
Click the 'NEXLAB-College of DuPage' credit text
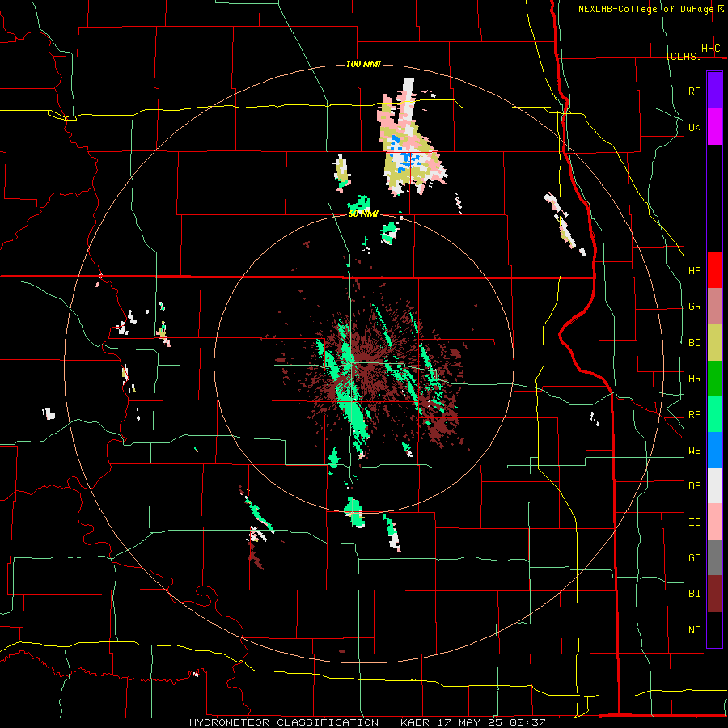click(645, 9)
